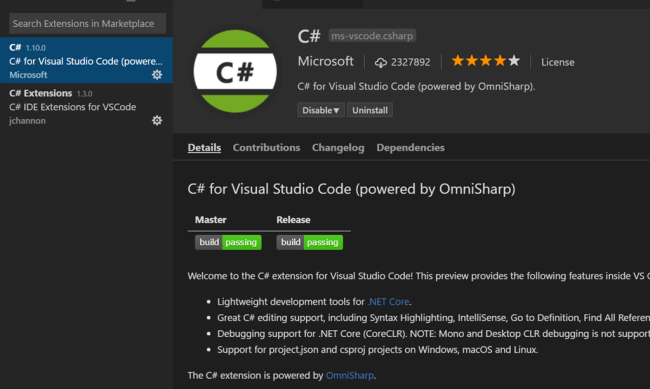Select C# Extensions 1.3.0 in list
Viewport: 650px width, 389px height.
(x=86, y=106)
